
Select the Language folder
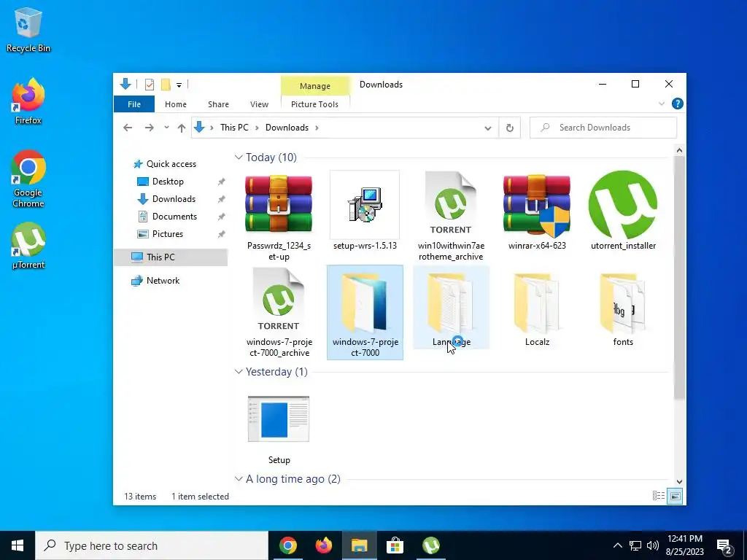click(451, 308)
